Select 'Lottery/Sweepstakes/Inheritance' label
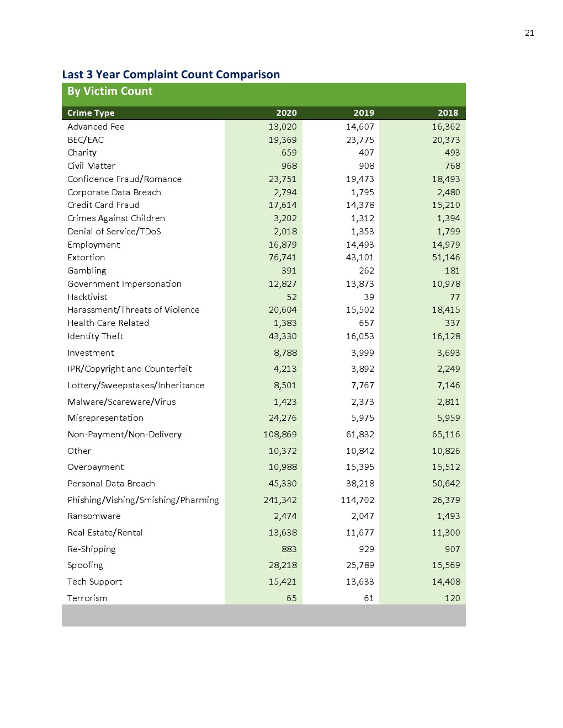 (x=136, y=386)
